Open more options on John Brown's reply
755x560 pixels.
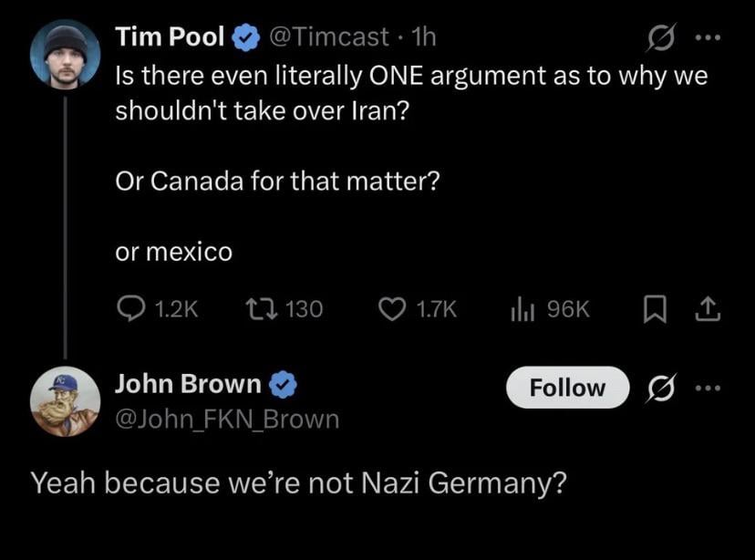pos(708,388)
